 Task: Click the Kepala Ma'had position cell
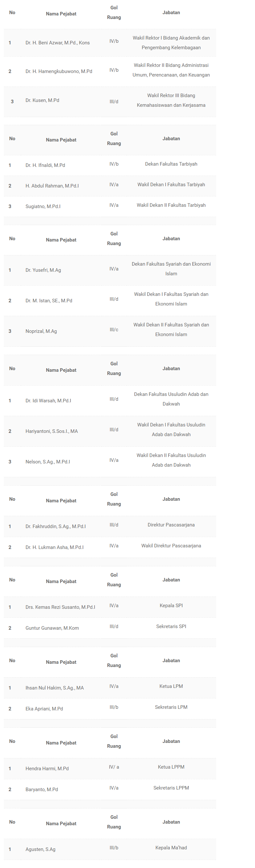coord(171,848)
